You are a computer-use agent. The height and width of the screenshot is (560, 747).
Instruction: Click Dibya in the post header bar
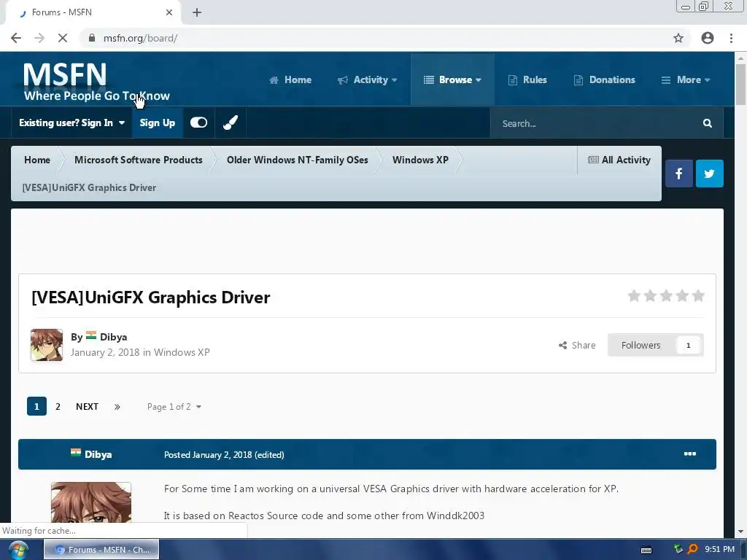coord(98,454)
